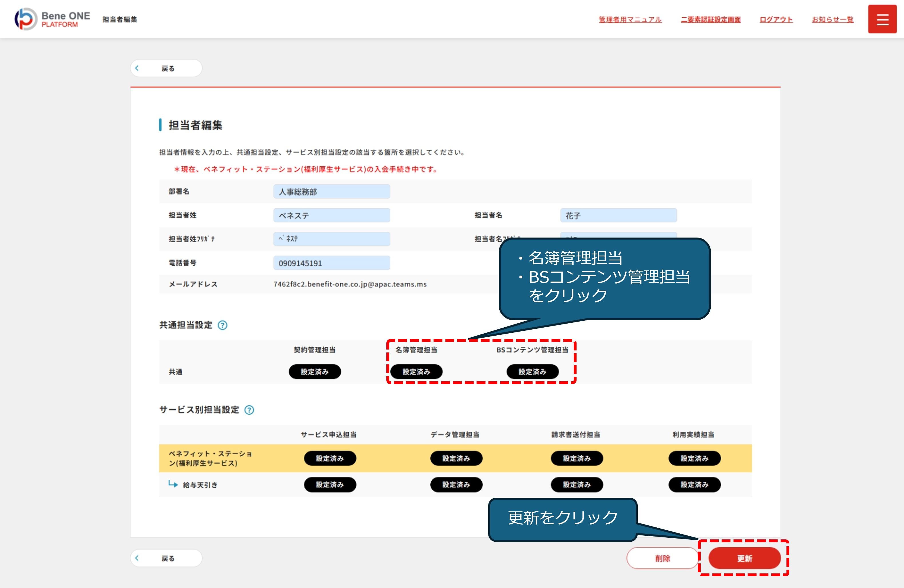
Task: Toggle 利用実績担当 for ベネフィット・ステーション
Action: click(x=695, y=458)
